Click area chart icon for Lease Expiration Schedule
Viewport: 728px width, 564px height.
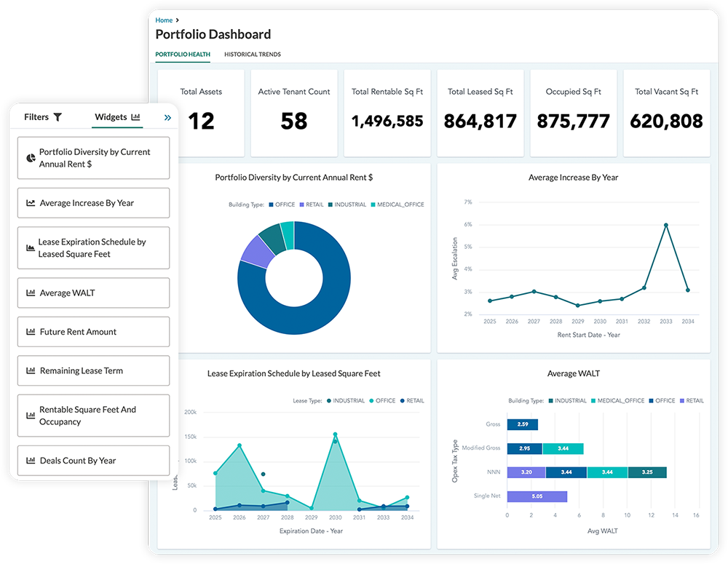31,248
